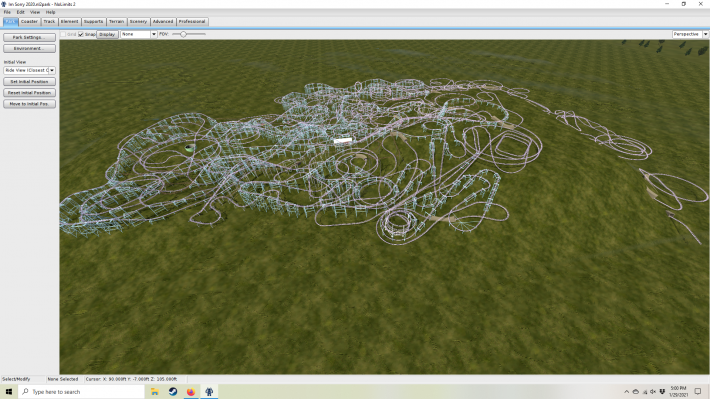
Task: Open the Environment settings
Action: coord(29,48)
